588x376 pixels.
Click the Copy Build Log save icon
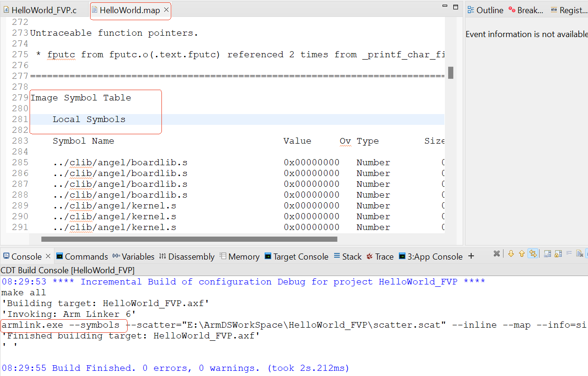(x=547, y=254)
